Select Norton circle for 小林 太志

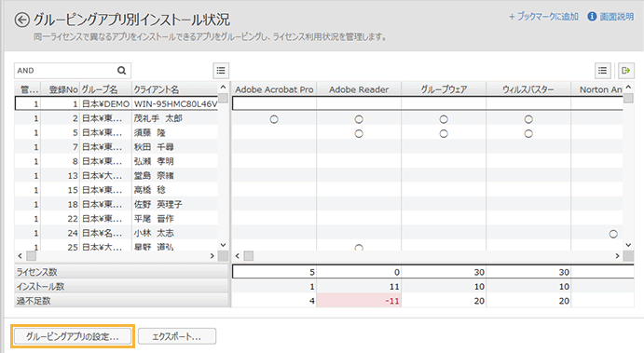point(613,234)
